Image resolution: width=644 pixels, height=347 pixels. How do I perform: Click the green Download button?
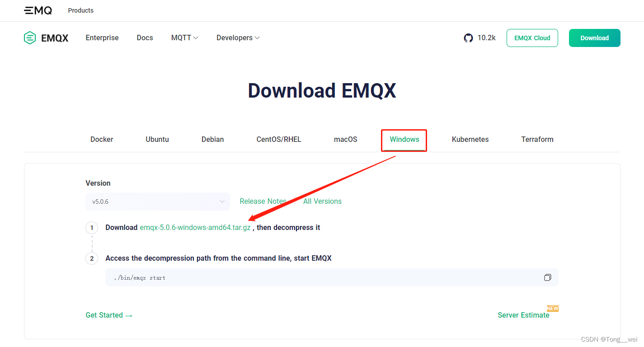click(x=595, y=38)
